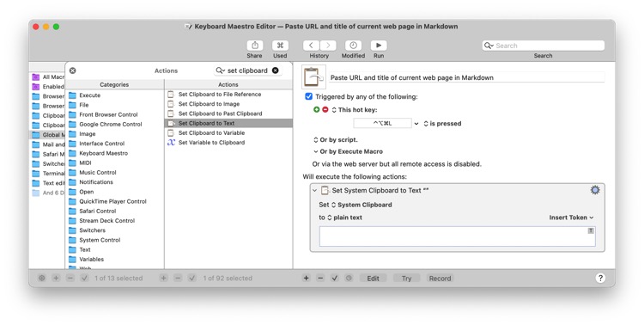Click the Modified clock icon
This screenshot has width=644, height=325.
pyautogui.click(x=353, y=46)
